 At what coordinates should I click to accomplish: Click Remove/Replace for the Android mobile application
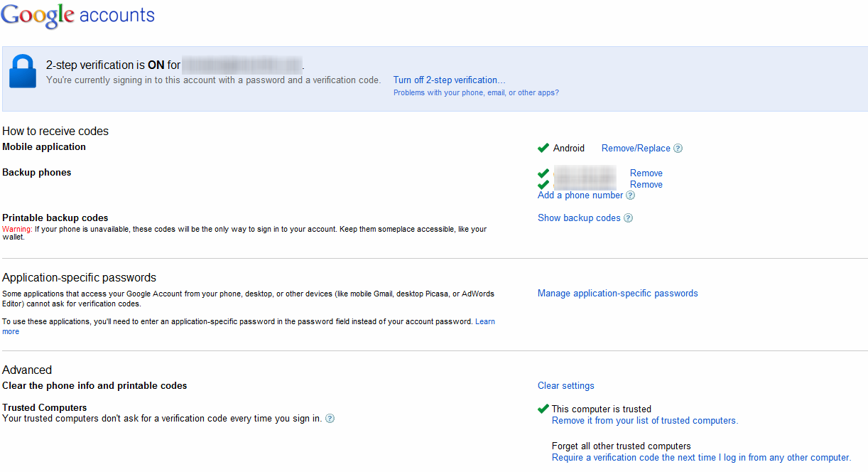click(x=636, y=149)
